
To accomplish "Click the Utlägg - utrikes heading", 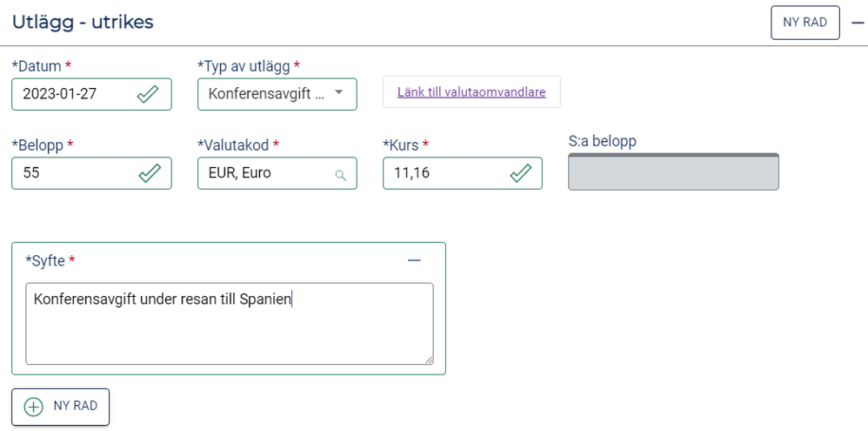I will [83, 22].
